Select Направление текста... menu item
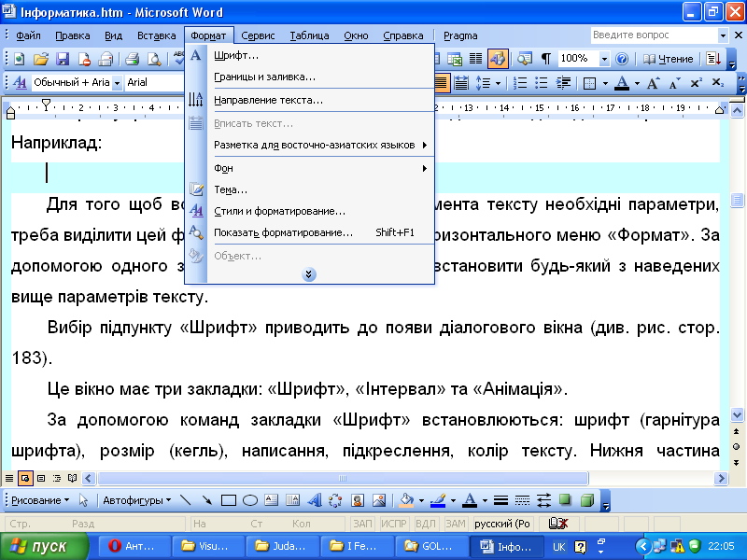Screen dimensions: 747x560 coord(310,101)
